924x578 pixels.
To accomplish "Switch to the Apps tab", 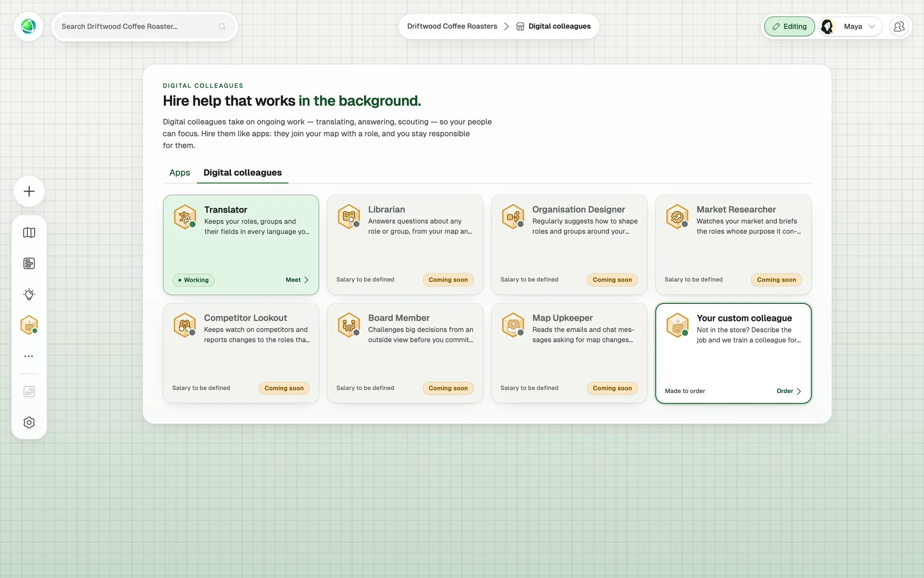I will coord(180,172).
